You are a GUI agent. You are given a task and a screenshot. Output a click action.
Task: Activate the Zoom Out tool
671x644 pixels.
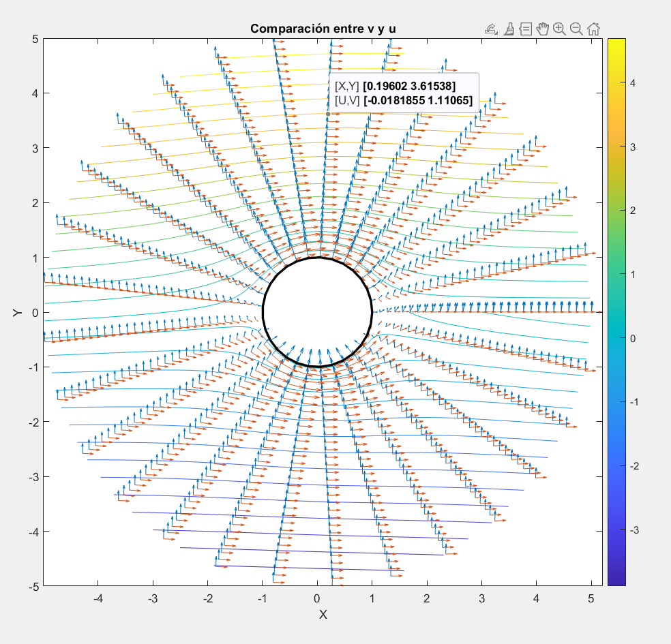pyautogui.click(x=576, y=29)
